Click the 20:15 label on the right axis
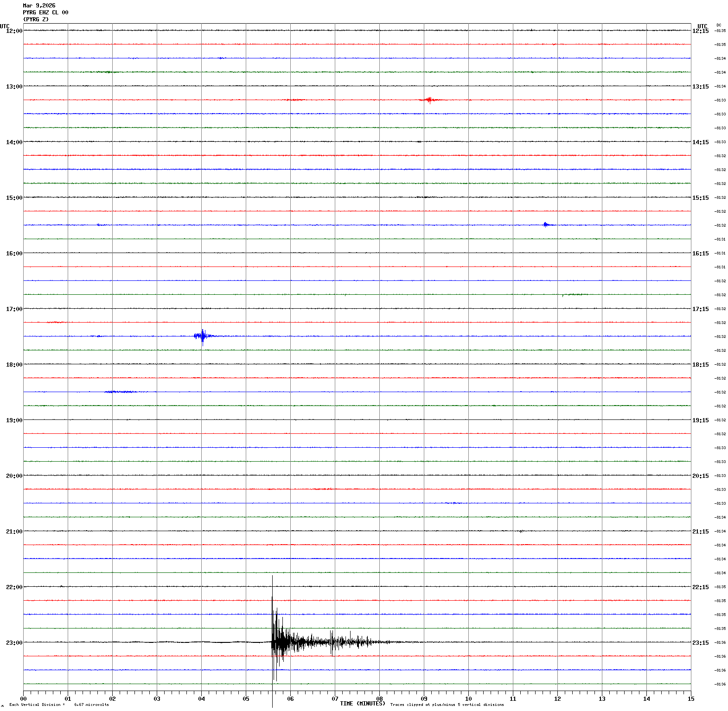The image size is (728, 711). [700, 476]
